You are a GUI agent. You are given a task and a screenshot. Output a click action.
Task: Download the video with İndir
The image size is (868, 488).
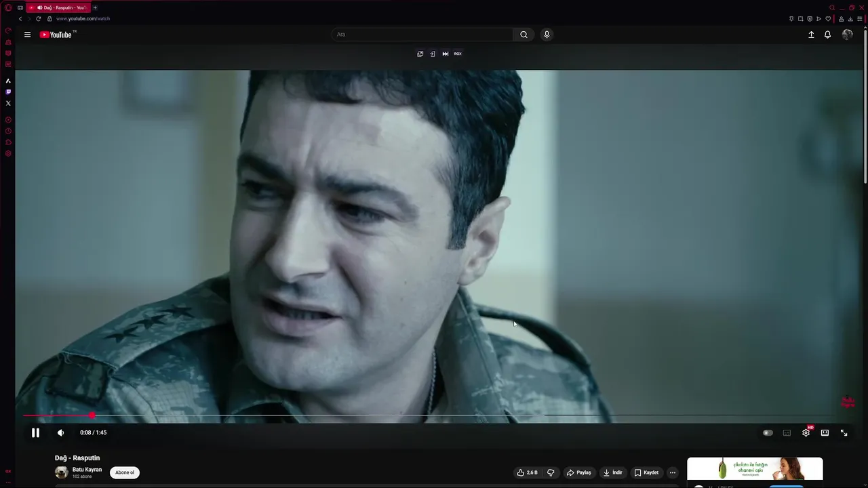tap(612, 472)
